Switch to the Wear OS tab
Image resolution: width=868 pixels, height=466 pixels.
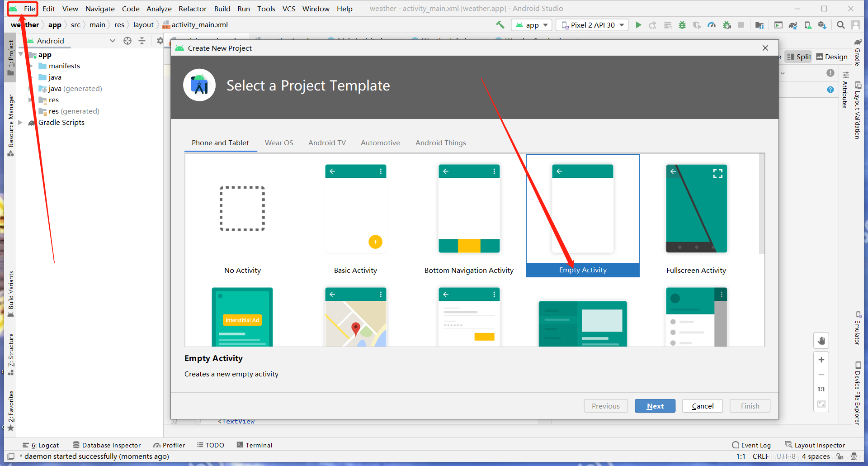(x=279, y=143)
